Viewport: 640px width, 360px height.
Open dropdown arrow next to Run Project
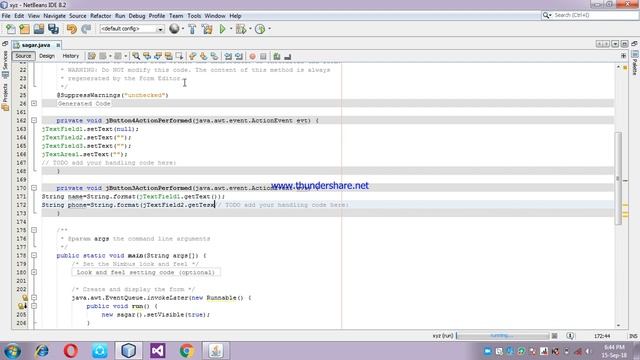(x=231, y=29)
